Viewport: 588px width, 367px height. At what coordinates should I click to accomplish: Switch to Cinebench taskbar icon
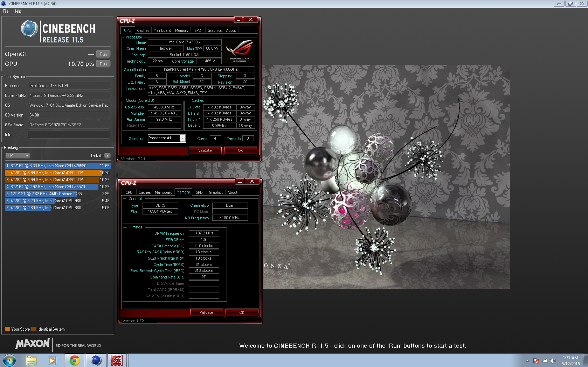coord(96,360)
